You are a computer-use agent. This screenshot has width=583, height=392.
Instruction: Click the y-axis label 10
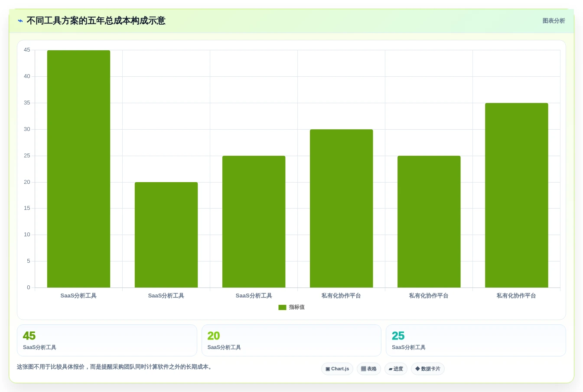coord(27,235)
